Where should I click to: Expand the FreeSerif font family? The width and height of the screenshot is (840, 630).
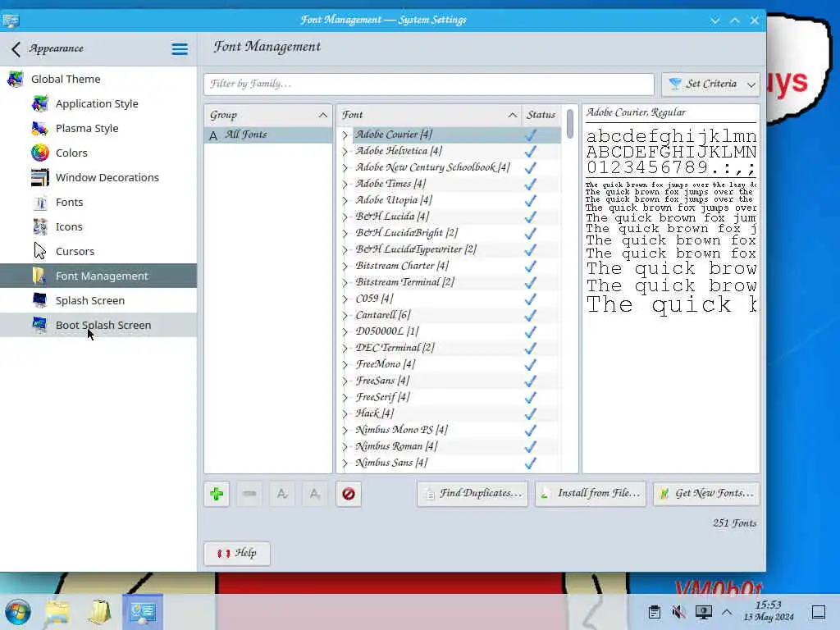[345, 398]
